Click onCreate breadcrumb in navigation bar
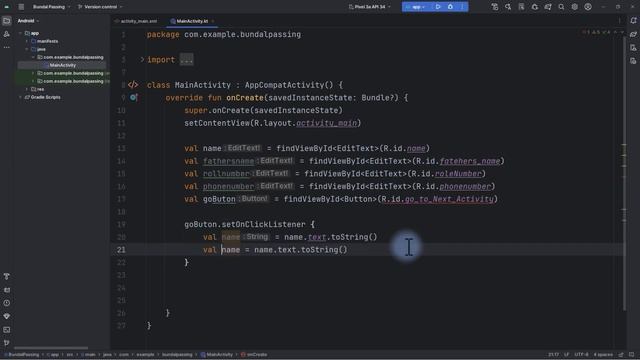Viewport: 640px width, 360px height. point(254,355)
